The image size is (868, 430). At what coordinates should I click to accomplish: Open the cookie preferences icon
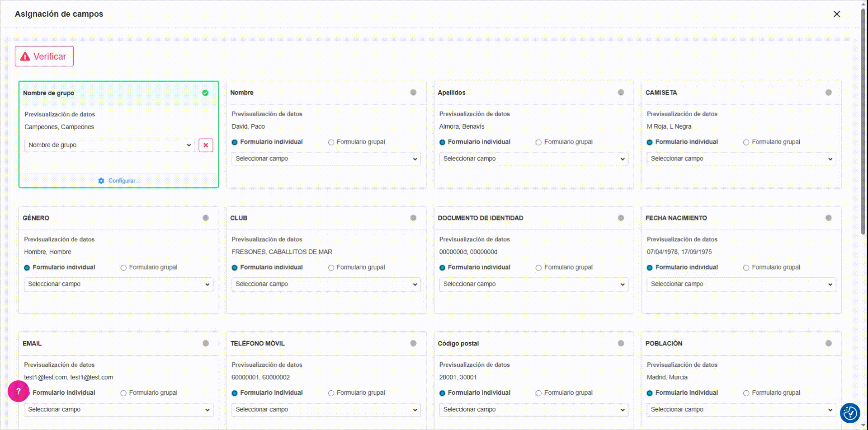tap(849, 413)
